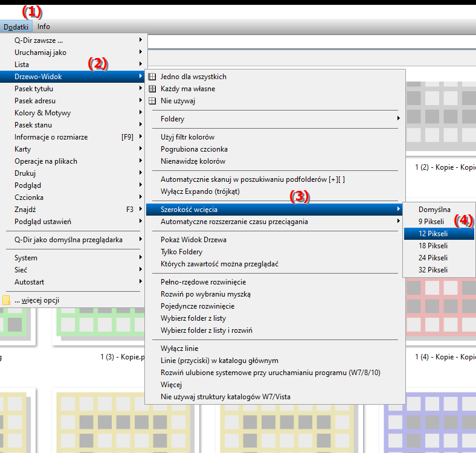
Task: Select 'Tylko Foldery' option
Action: tap(275, 252)
